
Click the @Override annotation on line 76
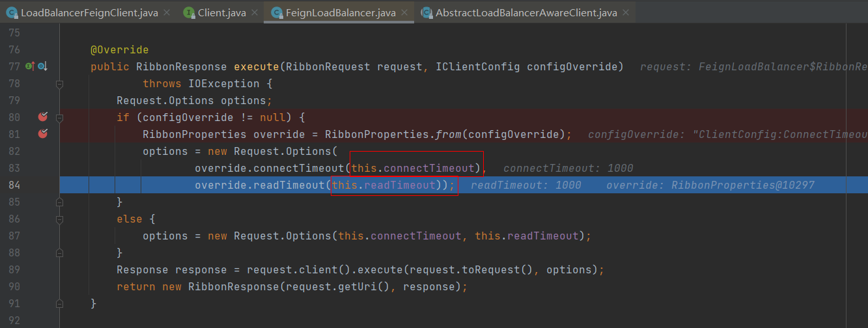(x=120, y=49)
